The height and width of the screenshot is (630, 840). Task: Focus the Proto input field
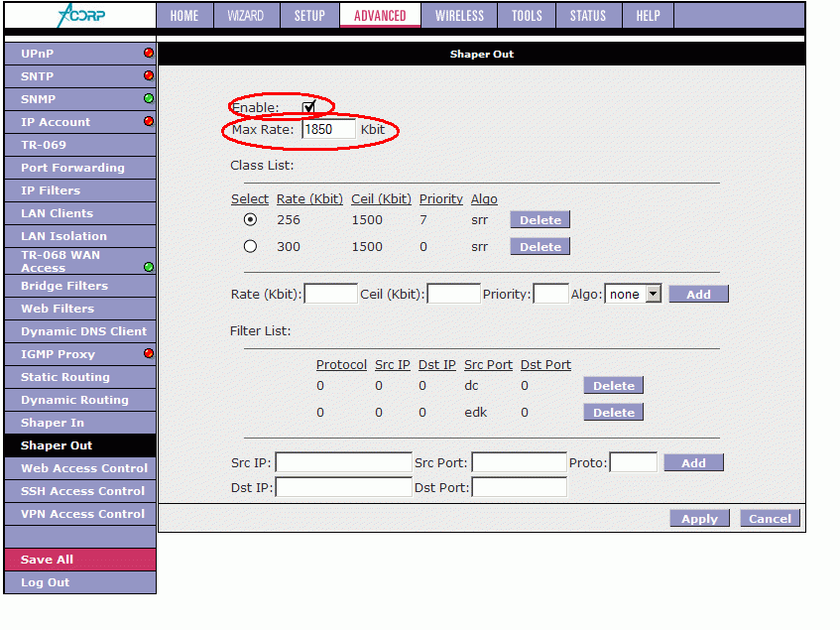(634, 462)
